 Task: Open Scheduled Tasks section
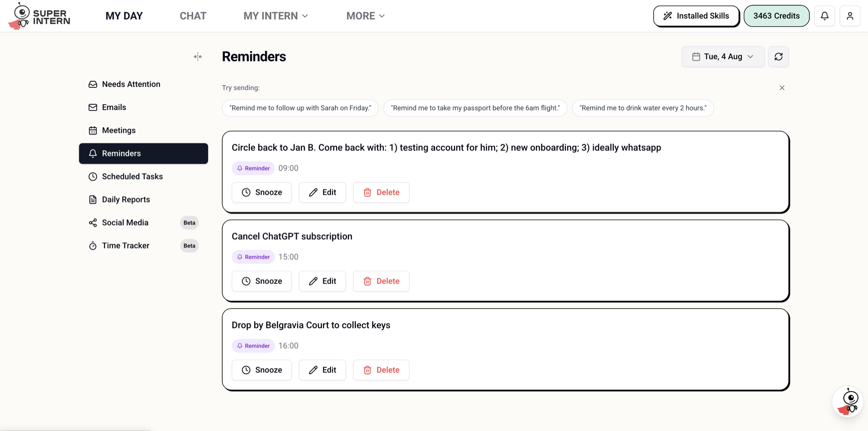[143, 176]
